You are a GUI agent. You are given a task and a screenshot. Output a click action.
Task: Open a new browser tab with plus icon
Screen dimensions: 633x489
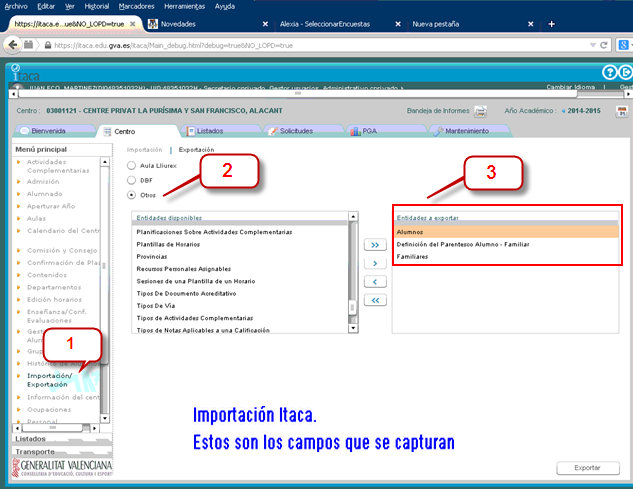pos(552,23)
